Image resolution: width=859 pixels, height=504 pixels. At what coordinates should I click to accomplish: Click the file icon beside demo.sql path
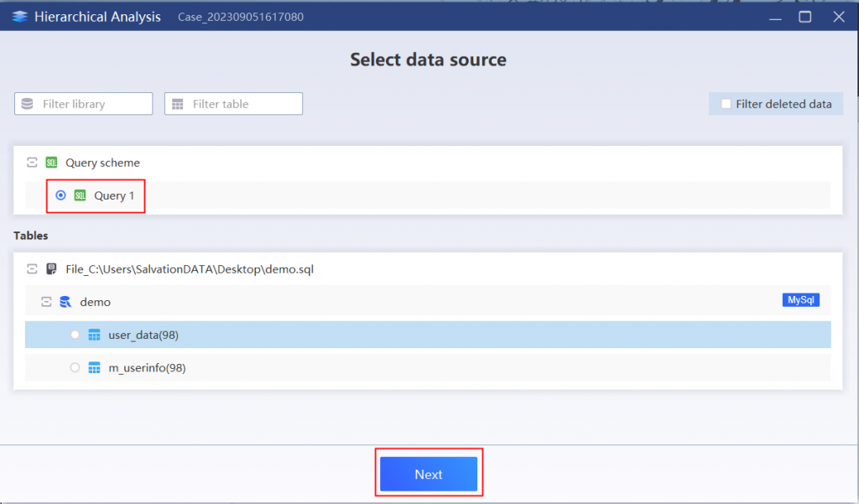(x=51, y=269)
